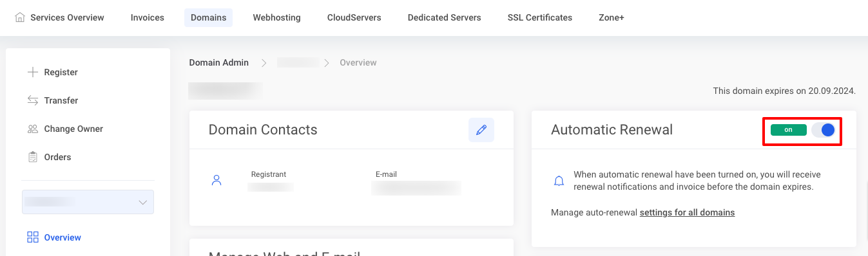Open Services Overview home icon

point(20,17)
